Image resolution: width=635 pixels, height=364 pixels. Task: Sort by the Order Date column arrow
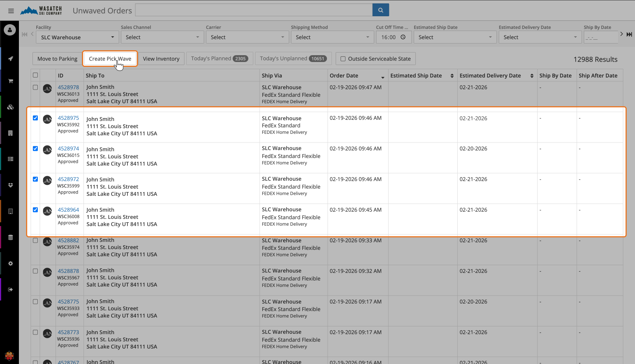click(383, 77)
